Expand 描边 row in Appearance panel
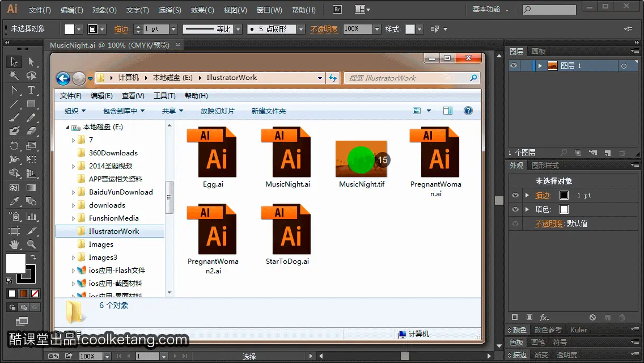 click(527, 195)
